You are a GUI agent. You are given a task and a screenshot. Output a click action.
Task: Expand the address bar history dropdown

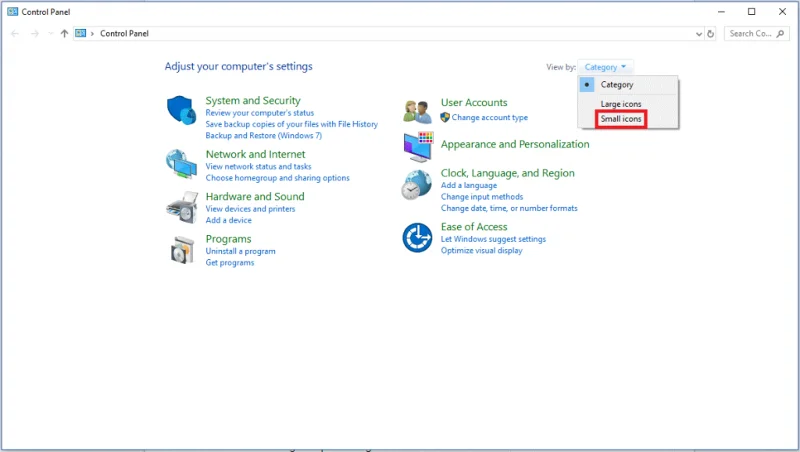697,33
